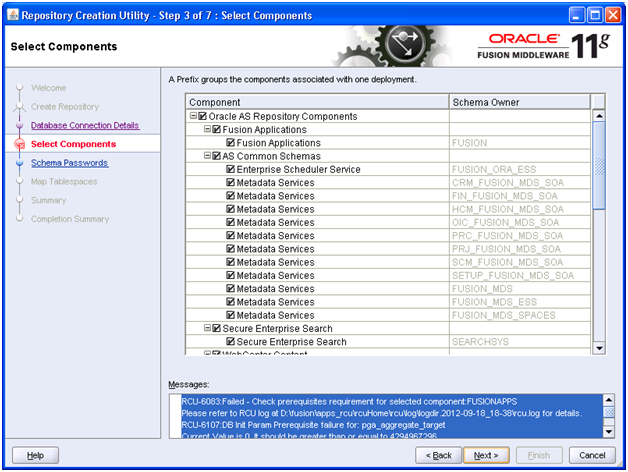Click the RCU-6083 Failed message line
Image resolution: width=628 pixels, height=472 pixels.
click(x=349, y=401)
